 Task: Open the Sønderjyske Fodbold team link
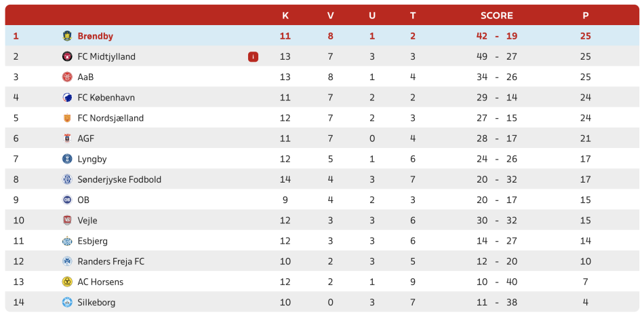(119, 180)
